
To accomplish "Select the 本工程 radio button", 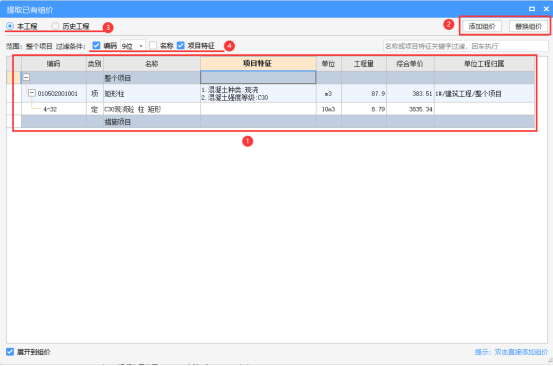I will pos(10,26).
